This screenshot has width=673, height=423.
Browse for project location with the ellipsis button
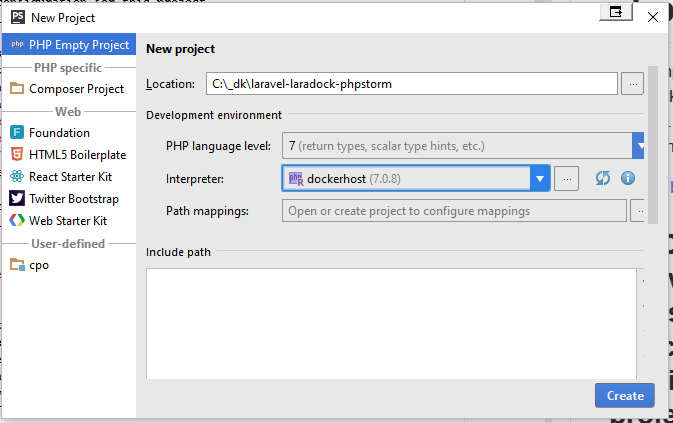pos(633,84)
